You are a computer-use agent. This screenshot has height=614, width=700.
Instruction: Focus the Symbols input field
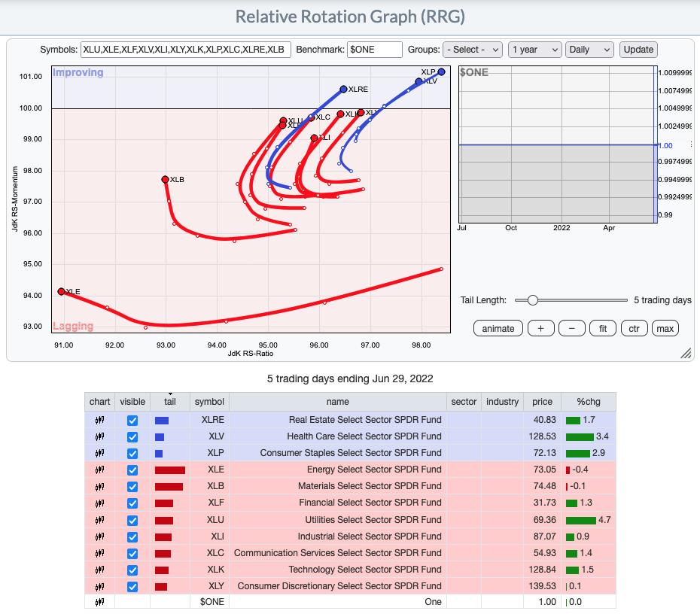[186, 50]
